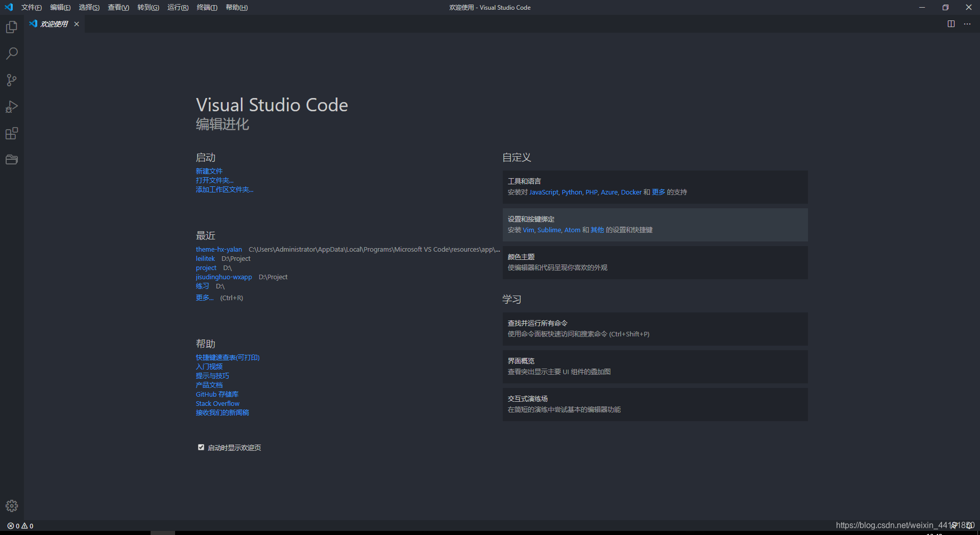The image size is (980, 535).
Task: Click the 新建文件 link
Action: [x=209, y=171]
